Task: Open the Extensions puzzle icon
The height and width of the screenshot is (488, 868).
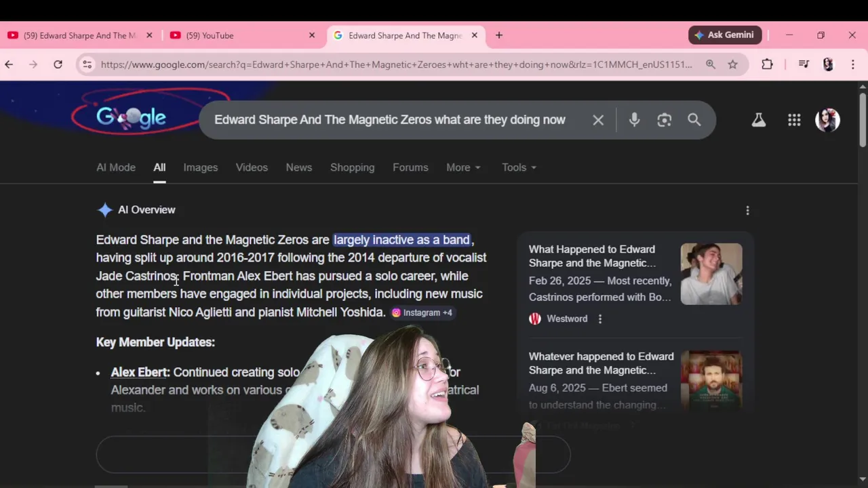Action: (x=767, y=64)
